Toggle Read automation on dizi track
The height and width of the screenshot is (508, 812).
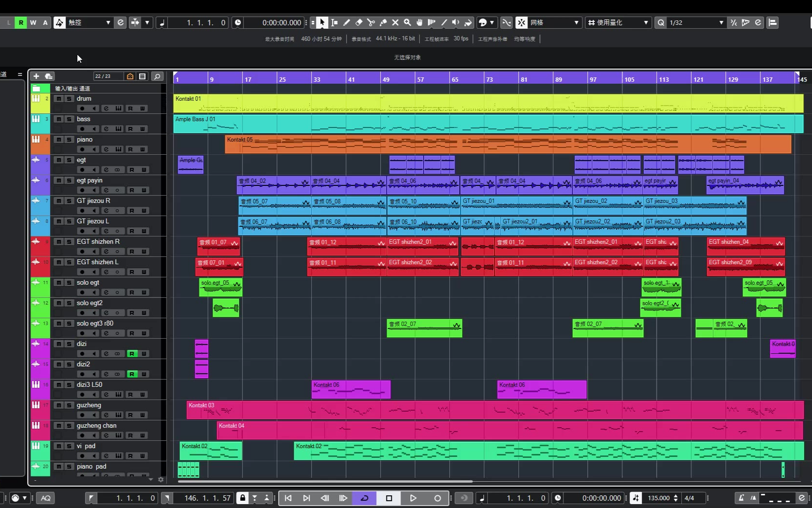131,354
